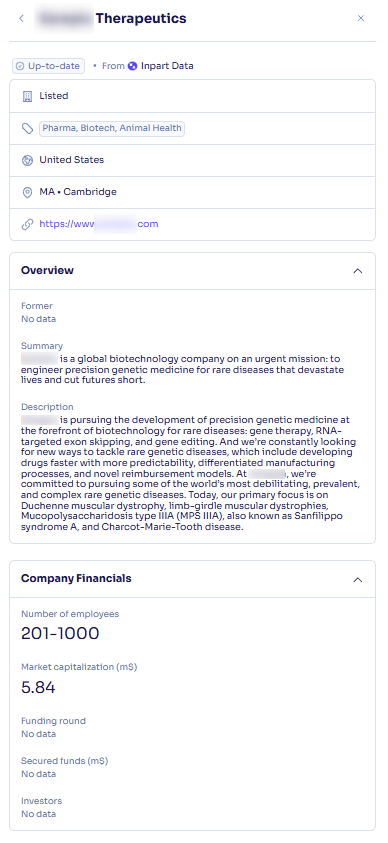Click the Inpart Data source logo
The width and height of the screenshot is (388, 843).
click(x=132, y=66)
